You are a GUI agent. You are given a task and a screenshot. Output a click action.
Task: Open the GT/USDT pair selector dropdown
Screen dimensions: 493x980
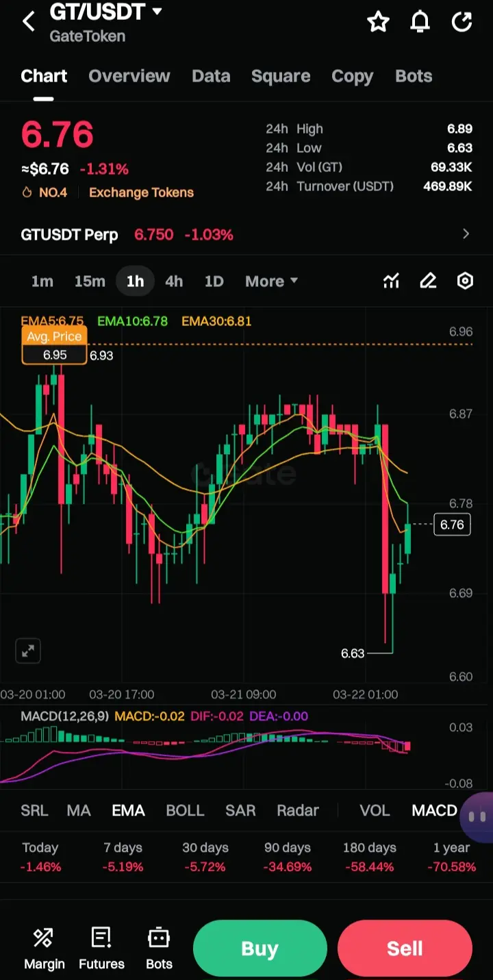tap(106, 12)
